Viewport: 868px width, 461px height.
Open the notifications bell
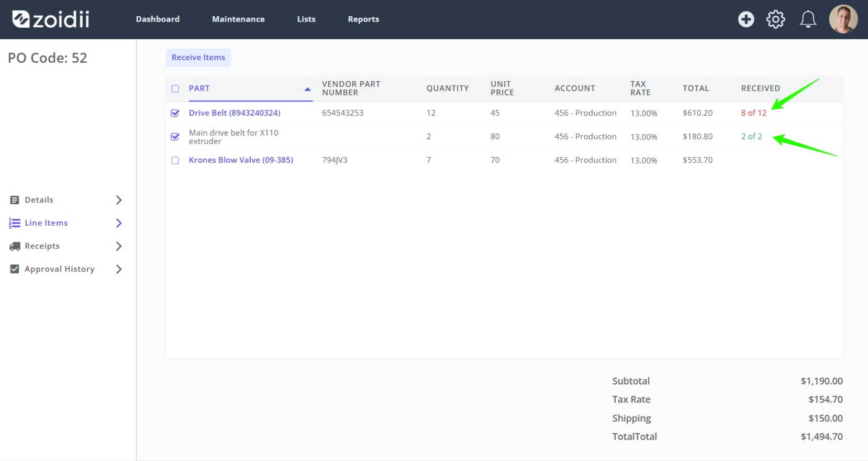[x=808, y=19]
